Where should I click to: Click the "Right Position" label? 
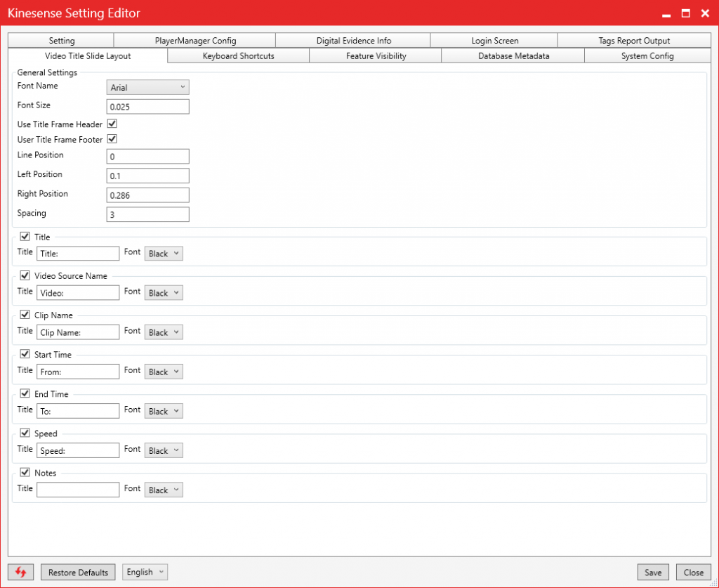(43, 194)
